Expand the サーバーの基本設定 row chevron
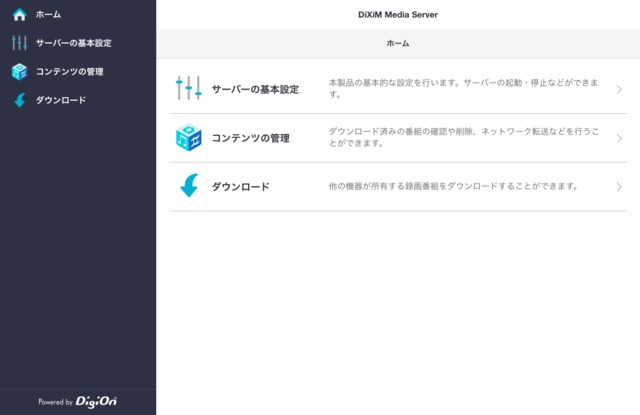Viewport: 640px width, 415px height. coord(619,89)
